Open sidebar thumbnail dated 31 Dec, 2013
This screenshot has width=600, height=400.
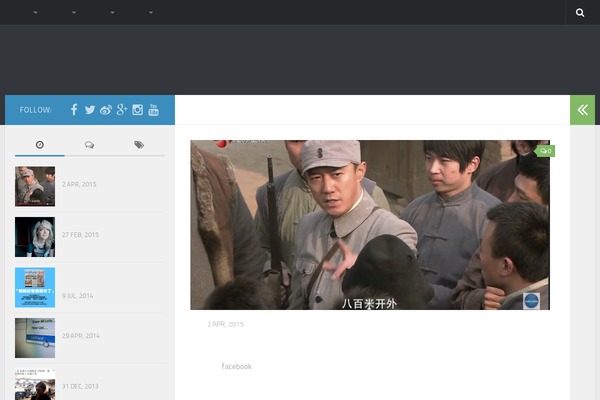[35, 385]
